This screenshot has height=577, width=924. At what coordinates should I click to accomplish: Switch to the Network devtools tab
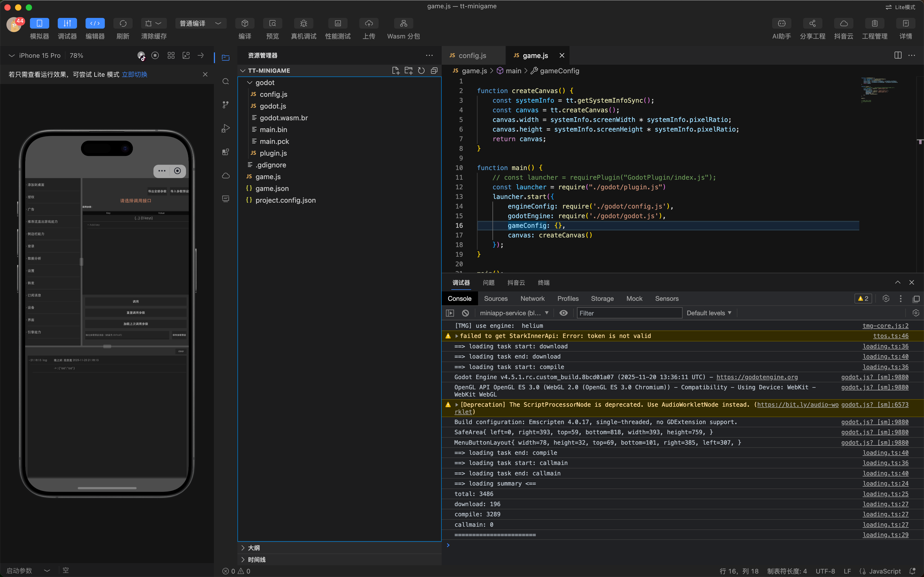click(x=532, y=298)
